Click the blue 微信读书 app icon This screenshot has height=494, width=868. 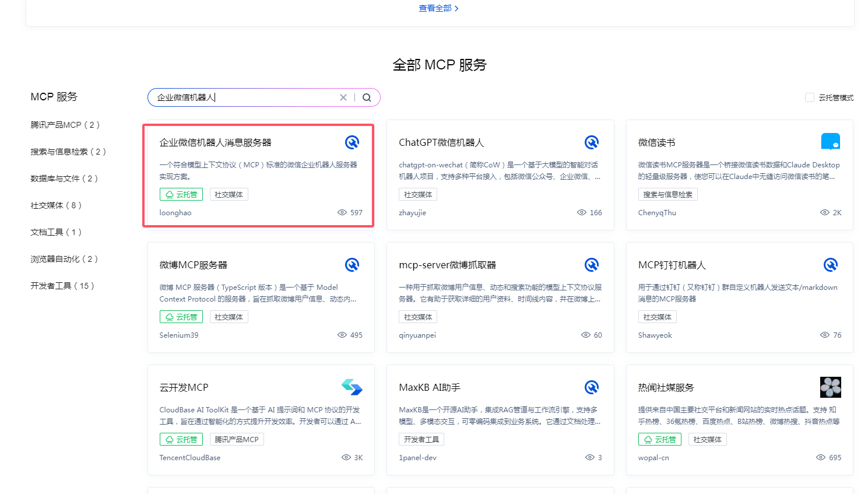pos(831,142)
